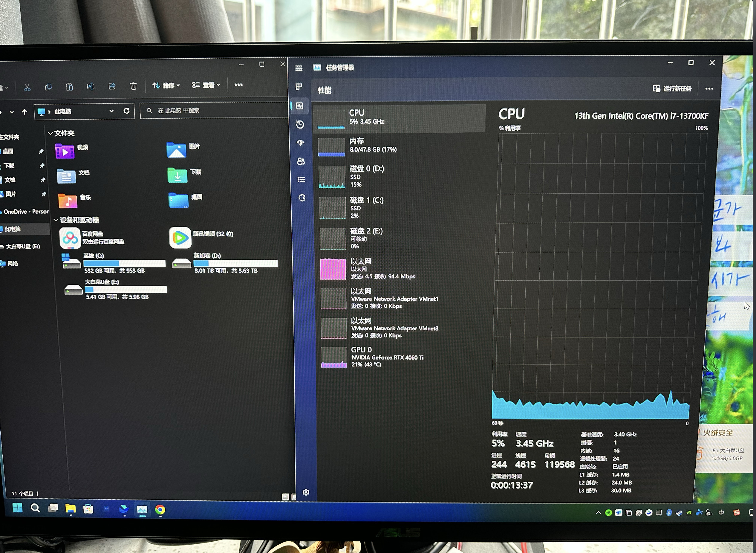Open the 查看 view dropdown
The image size is (756, 553).
[x=206, y=85]
